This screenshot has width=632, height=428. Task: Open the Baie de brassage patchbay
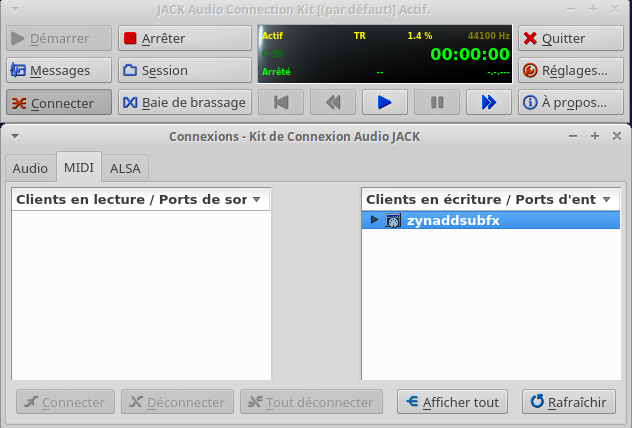pos(185,102)
